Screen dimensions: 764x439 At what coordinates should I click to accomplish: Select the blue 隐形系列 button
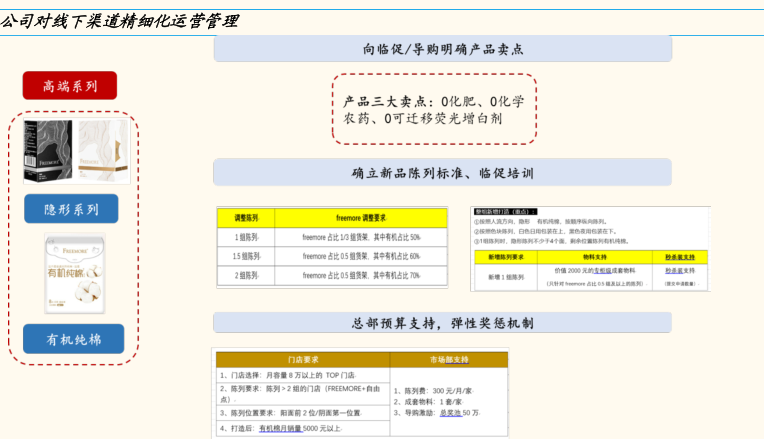click(71, 209)
